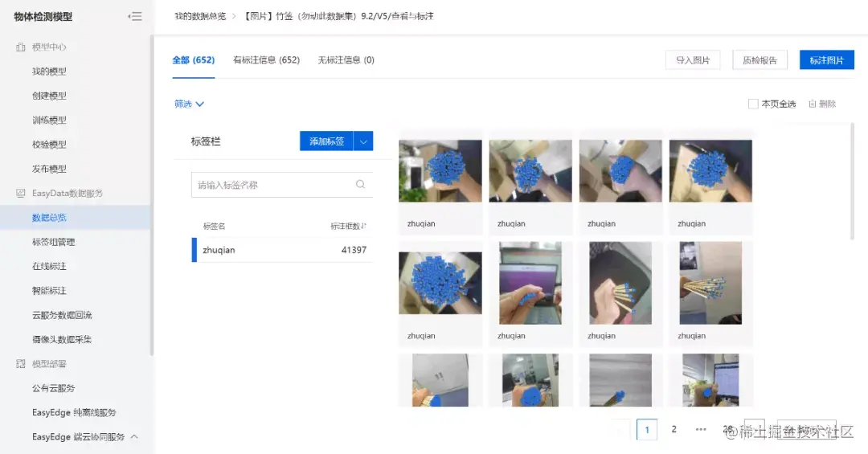The image size is (868, 454).
Task: Open 我的模型 in sidebar
Action: (x=49, y=72)
